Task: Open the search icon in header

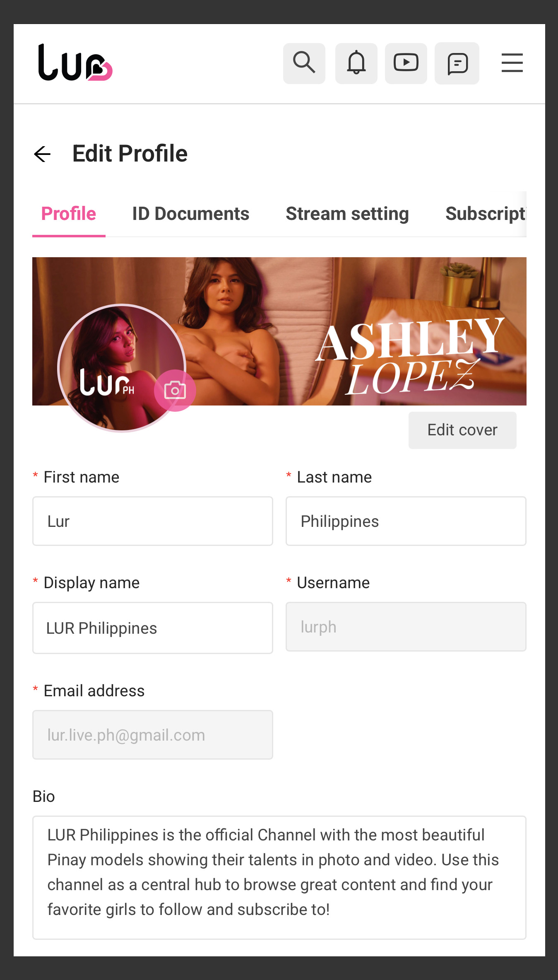Action: coord(304,63)
